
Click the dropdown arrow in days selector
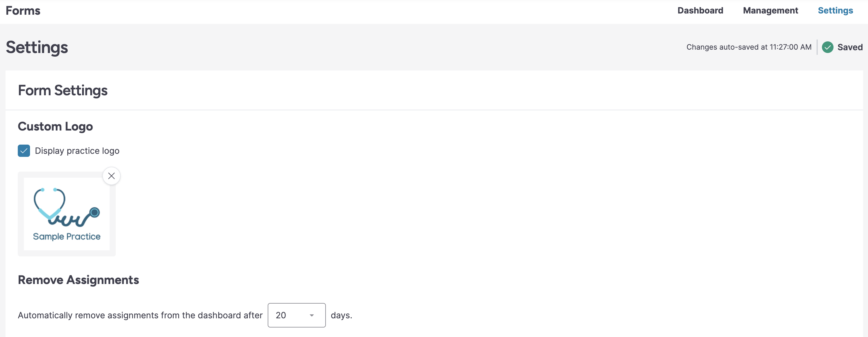pyautogui.click(x=312, y=316)
